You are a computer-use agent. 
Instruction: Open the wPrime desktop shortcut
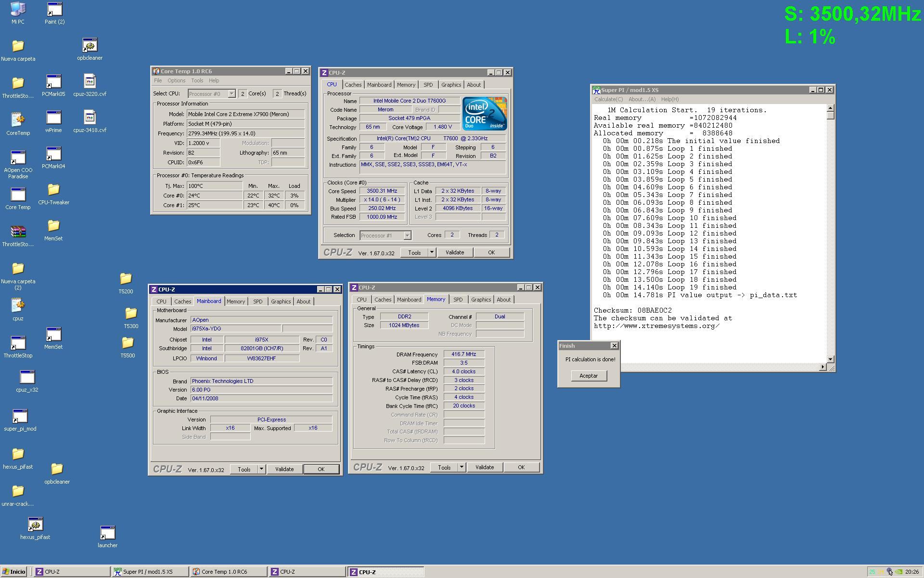pos(53,118)
